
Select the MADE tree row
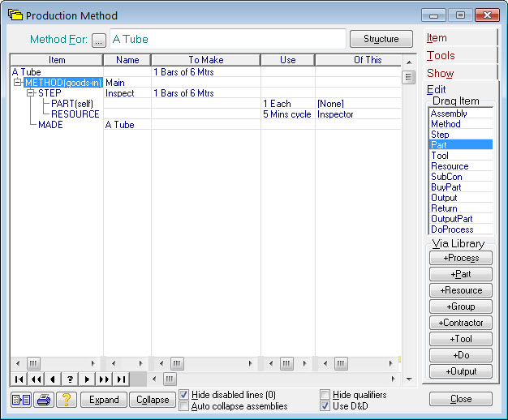click(x=50, y=125)
